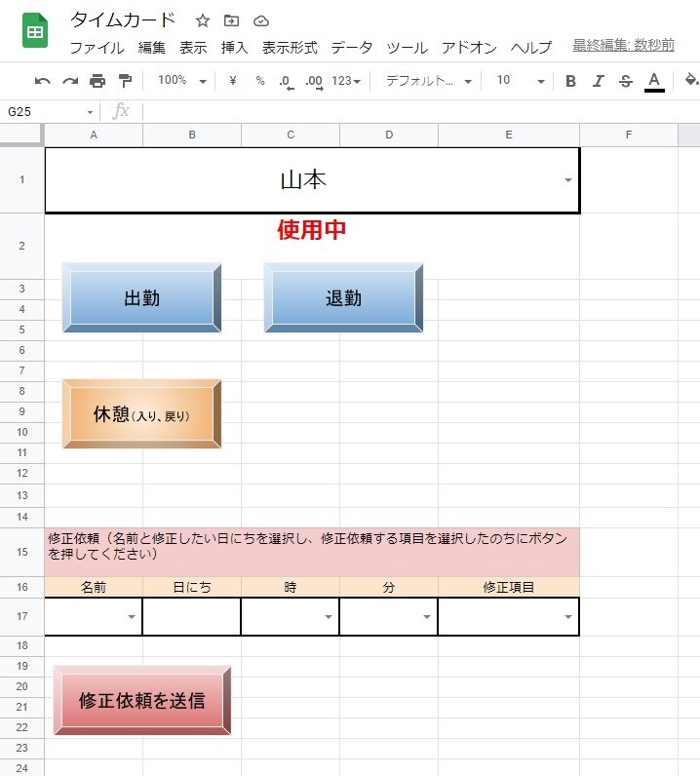Select the 日にち header cell
Image resolution: width=700 pixels, height=776 pixels.
click(x=192, y=587)
